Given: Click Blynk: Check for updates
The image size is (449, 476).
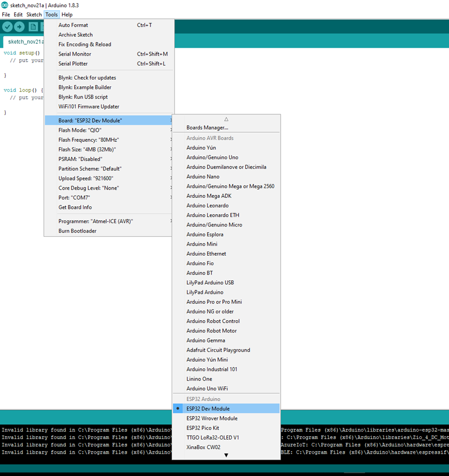Looking at the screenshot, I should click(109, 78).
